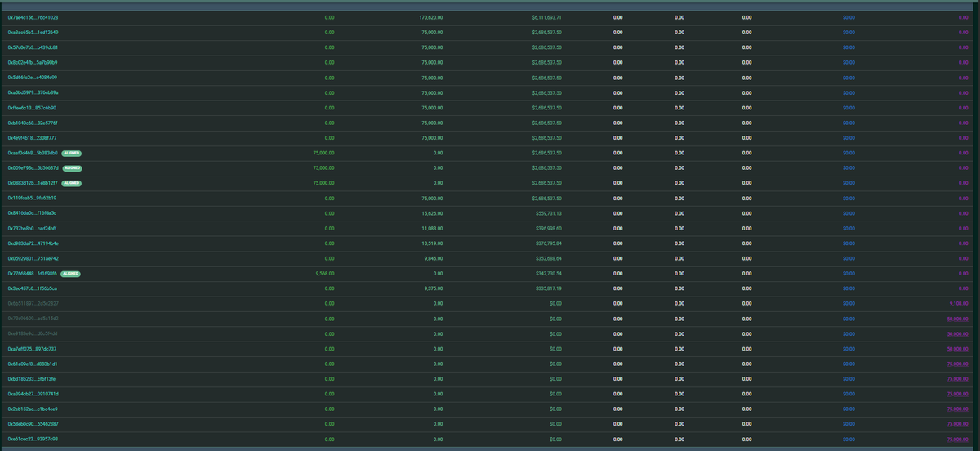Image resolution: width=980 pixels, height=451 pixels.
Task: Click the purple 9,108.00 value
Action: (x=959, y=303)
